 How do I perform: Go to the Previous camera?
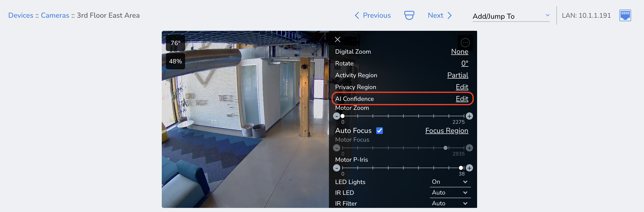click(x=373, y=15)
